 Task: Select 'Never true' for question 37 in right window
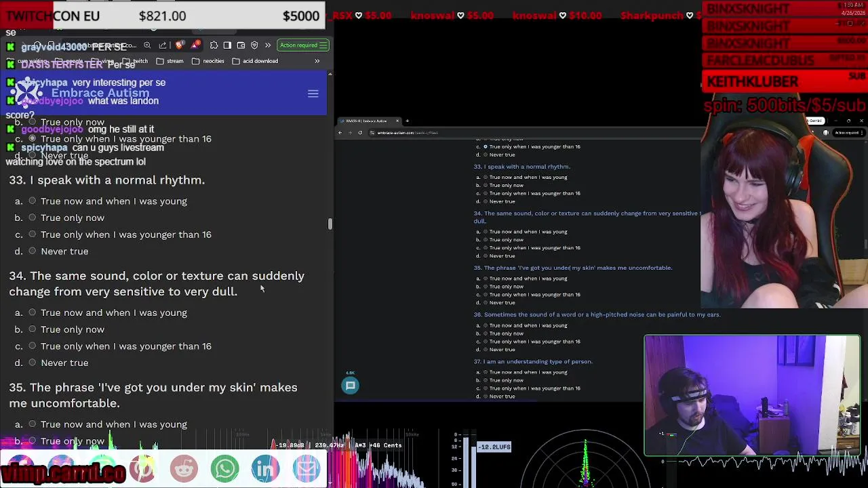tap(486, 396)
